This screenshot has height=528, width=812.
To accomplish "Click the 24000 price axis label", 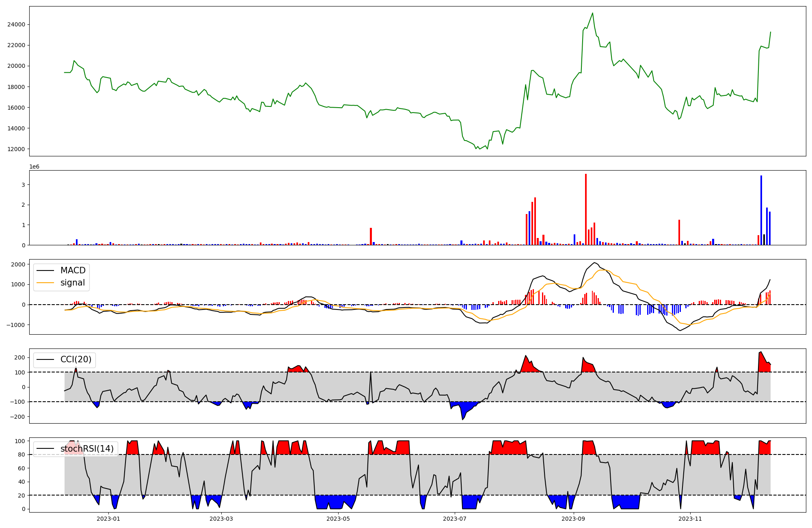I will [x=16, y=24].
